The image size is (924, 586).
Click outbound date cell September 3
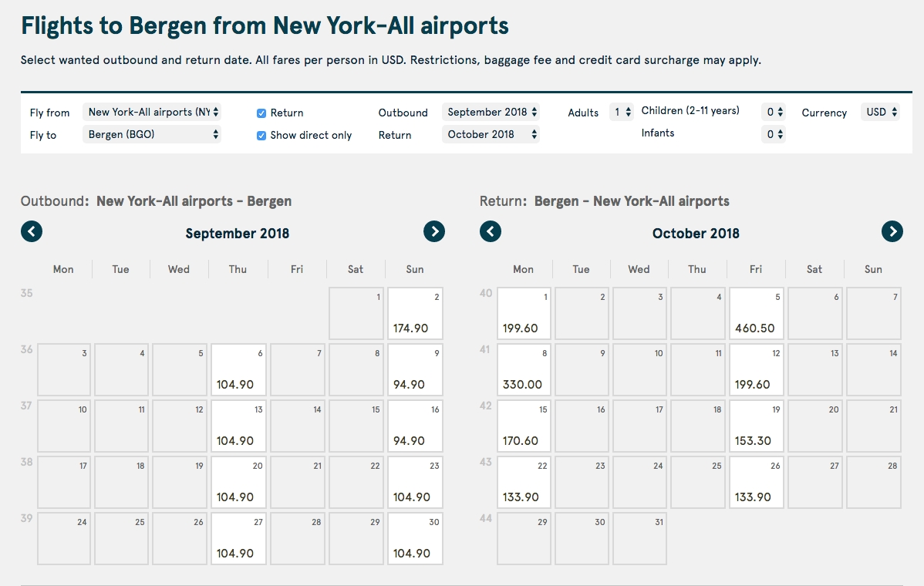click(x=64, y=370)
